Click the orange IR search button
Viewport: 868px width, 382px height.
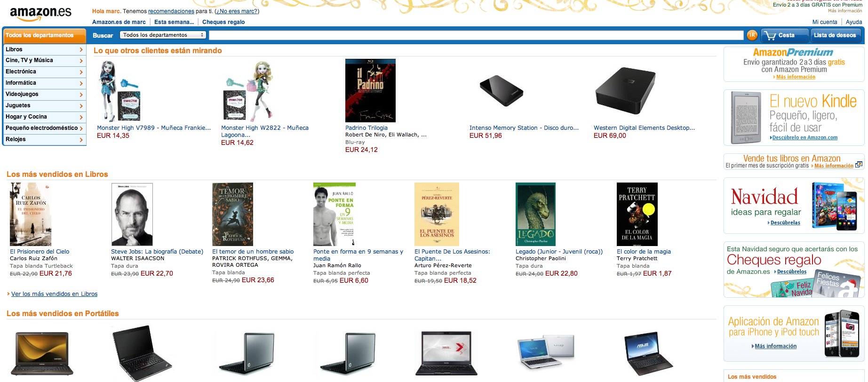[x=752, y=35]
